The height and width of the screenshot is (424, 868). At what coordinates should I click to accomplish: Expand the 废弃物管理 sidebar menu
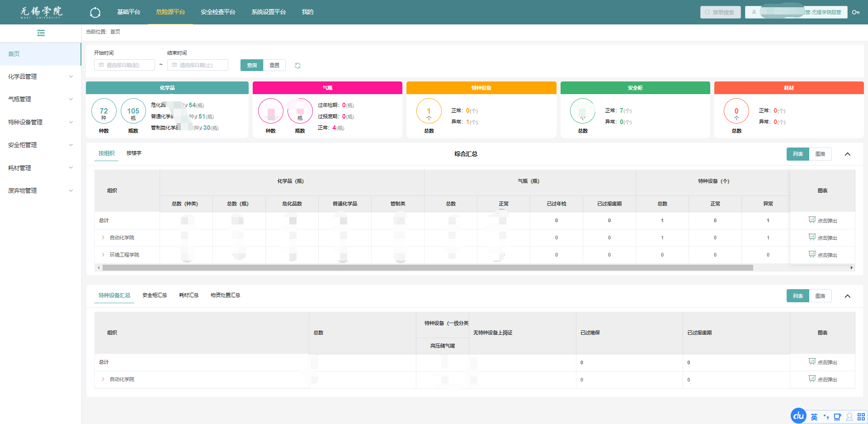pyautogui.click(x=40, y=191)
